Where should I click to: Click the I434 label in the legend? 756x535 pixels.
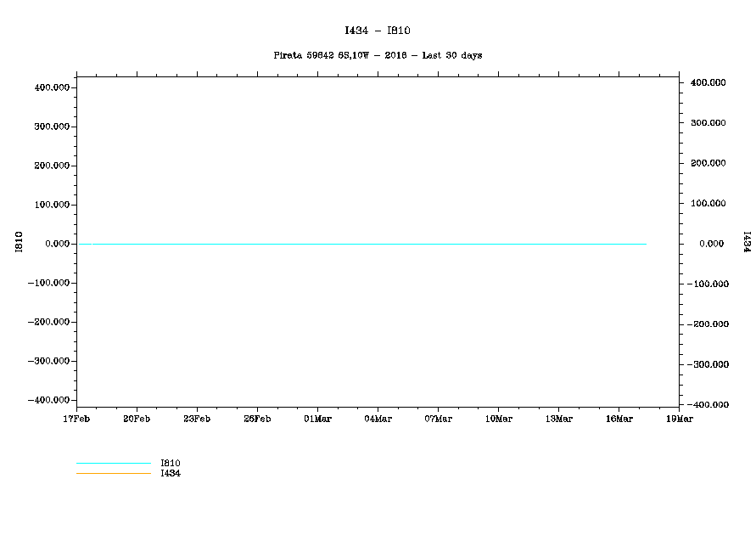pos(170,474)
